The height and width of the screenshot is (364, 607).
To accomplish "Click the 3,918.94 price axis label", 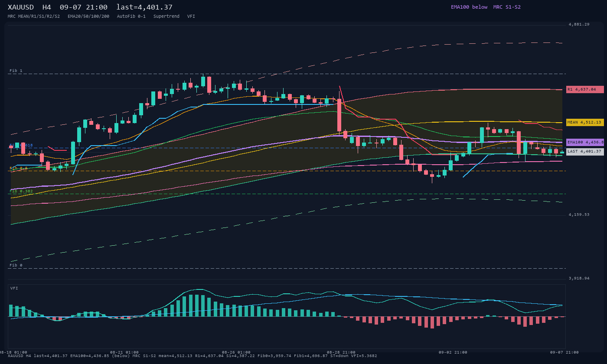I will (x=579, y=278).
